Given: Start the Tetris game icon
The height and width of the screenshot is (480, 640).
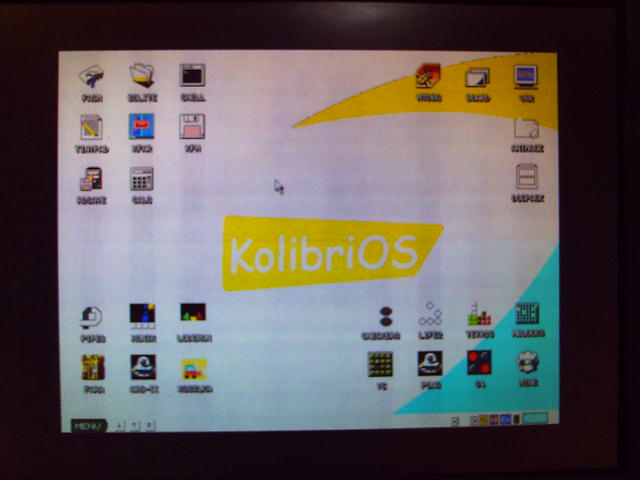Looking at the screenshot, I should 479,316.
